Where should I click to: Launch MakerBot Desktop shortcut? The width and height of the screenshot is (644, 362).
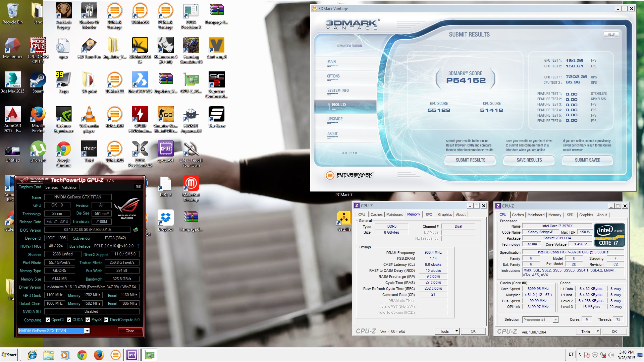tap(191, 188)
